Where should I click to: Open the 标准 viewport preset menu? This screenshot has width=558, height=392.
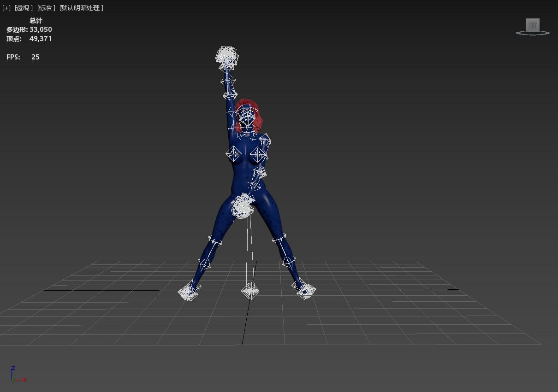pyautogui.click(x=46, y=8)
